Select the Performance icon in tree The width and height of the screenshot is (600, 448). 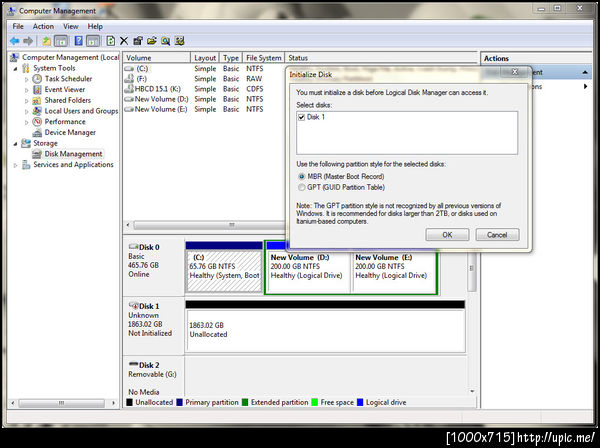tap(37, 122)
